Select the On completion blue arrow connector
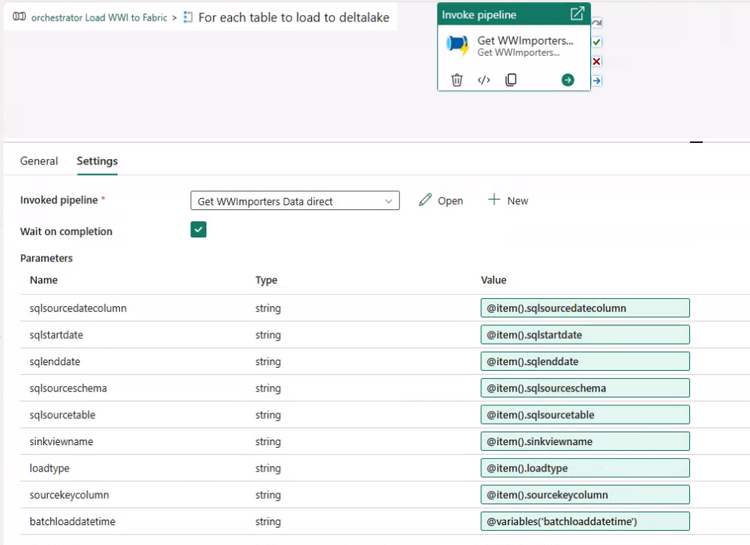The height and width of the screenshot is (545, 750). click(x=596, y=81)
